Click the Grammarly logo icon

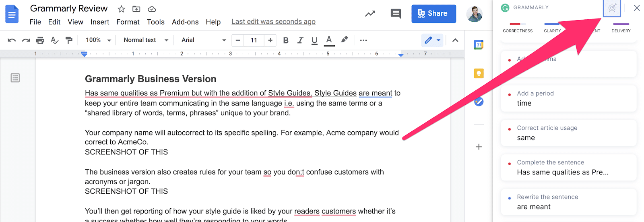(505, 8)
